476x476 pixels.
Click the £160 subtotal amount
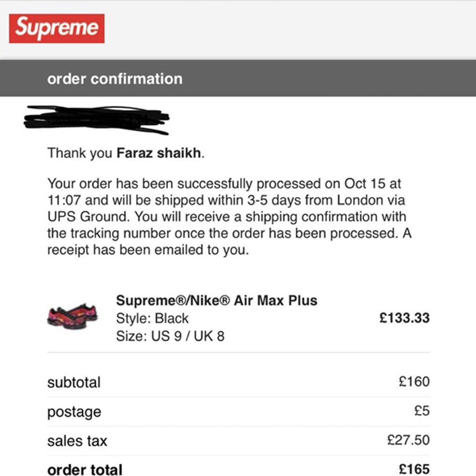(x=414, y=382)
